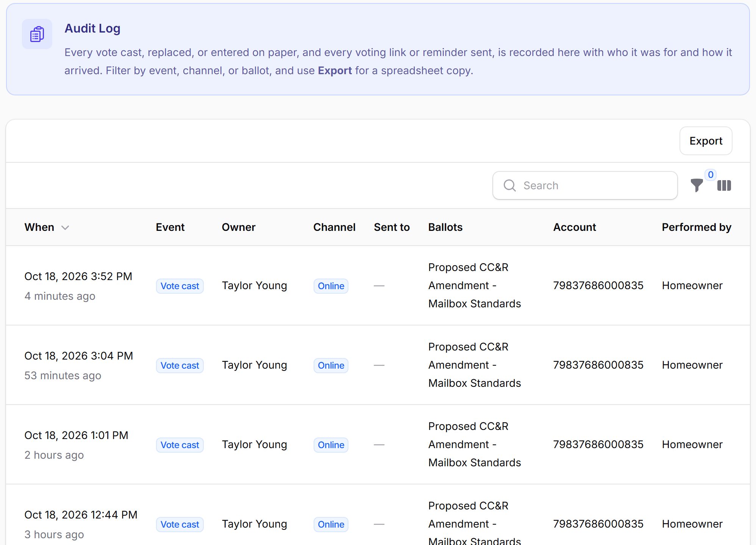The height and width of the screenshot is (545, 756).
Task: Click account number in the 1:01 PM row
Action: pos(598,444)
